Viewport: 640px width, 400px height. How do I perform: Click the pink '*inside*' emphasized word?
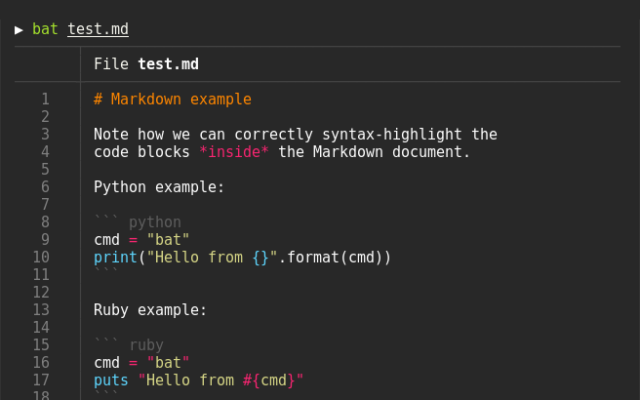(x=234, y=152)
